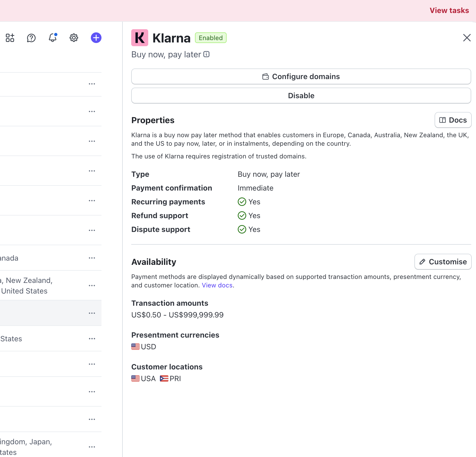Click Configure domains button
This screenshot has width=476, height=457.
(301, 76)
